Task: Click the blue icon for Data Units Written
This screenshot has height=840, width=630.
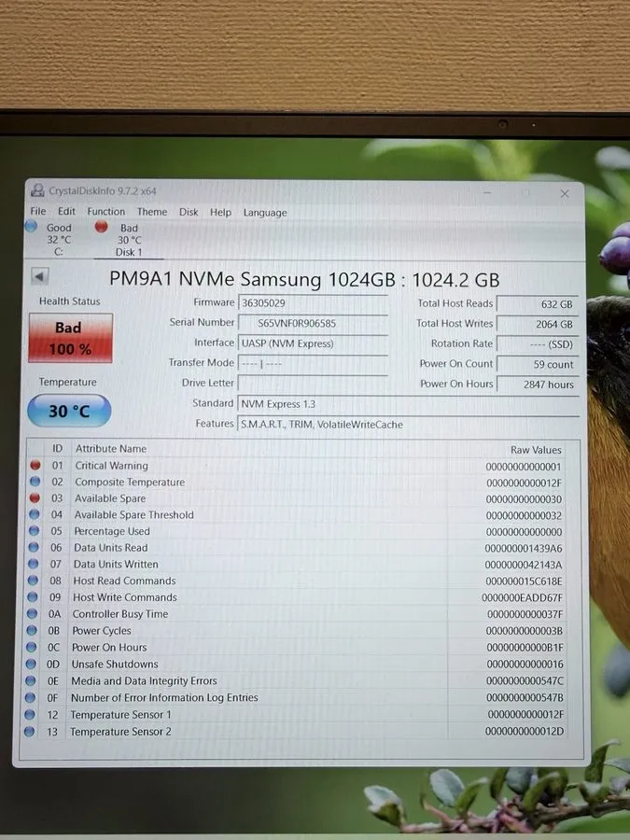Action: pyautogui.click(x=34, y=564)
